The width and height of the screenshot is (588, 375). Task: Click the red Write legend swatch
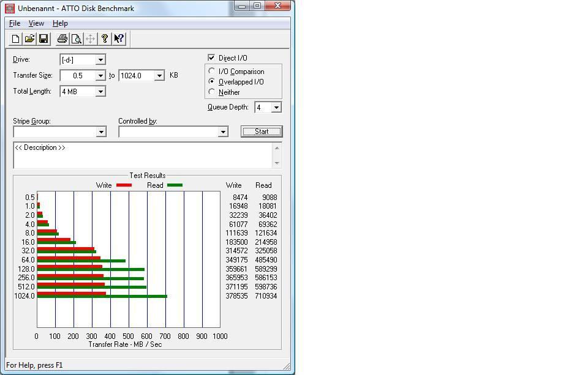pyautogui.click(x=124, y=185)
